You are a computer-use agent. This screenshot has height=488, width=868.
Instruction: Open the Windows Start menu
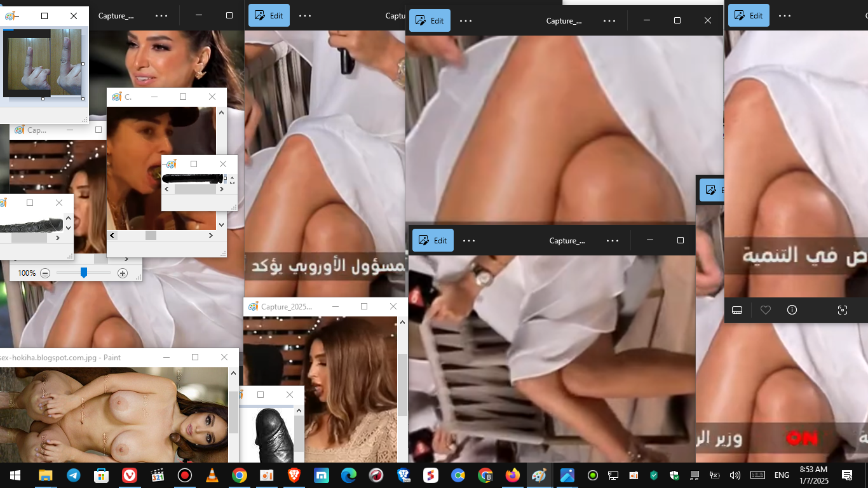point(15,475)
